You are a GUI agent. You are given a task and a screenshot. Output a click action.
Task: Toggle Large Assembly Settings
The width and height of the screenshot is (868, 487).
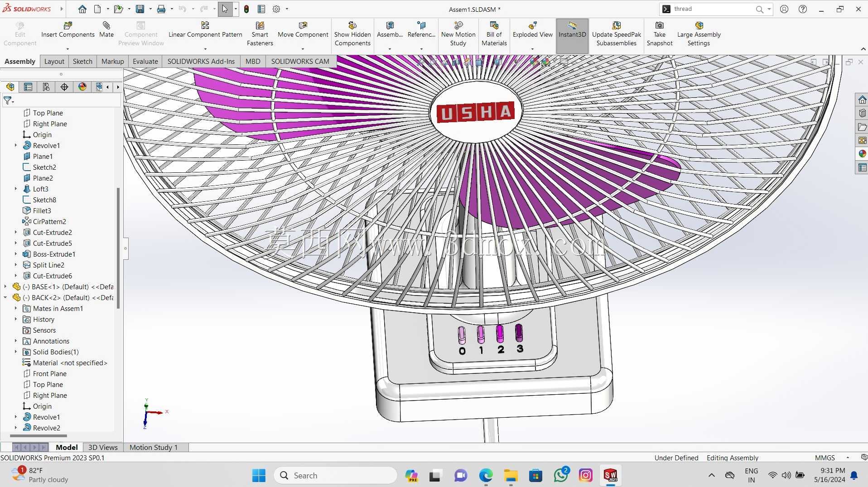click(699, 34)
